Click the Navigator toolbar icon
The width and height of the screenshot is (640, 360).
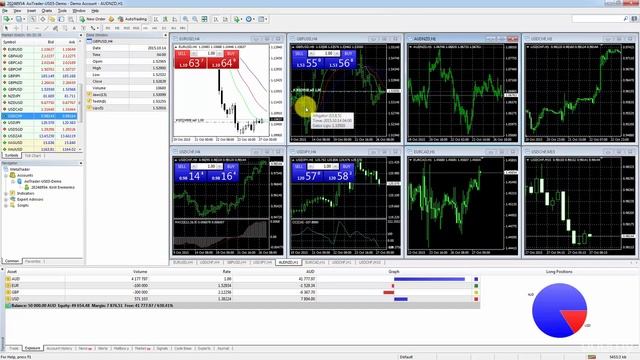[x=52, y=19]
